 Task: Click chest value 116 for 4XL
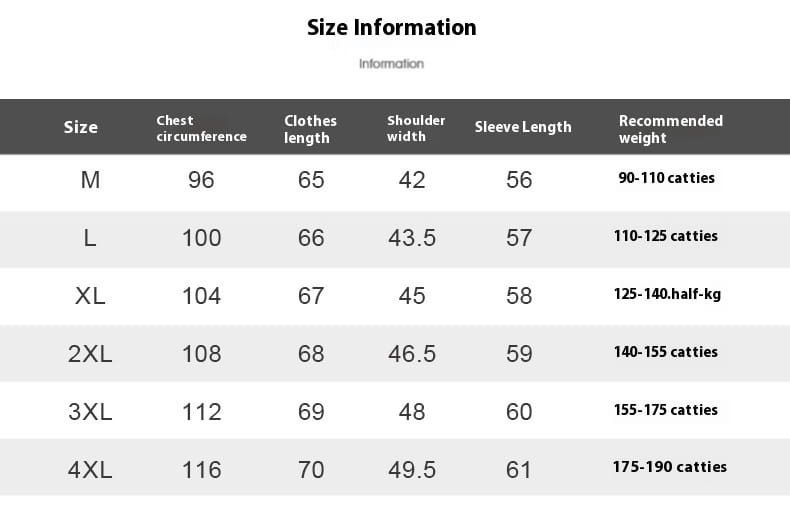[x=202, y=470]
